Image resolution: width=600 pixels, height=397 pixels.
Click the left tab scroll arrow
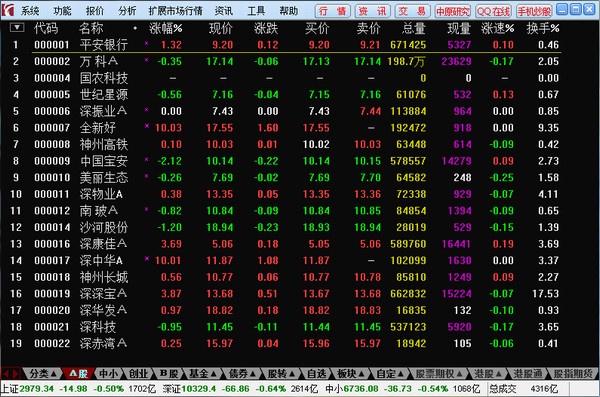coord(6,373)
